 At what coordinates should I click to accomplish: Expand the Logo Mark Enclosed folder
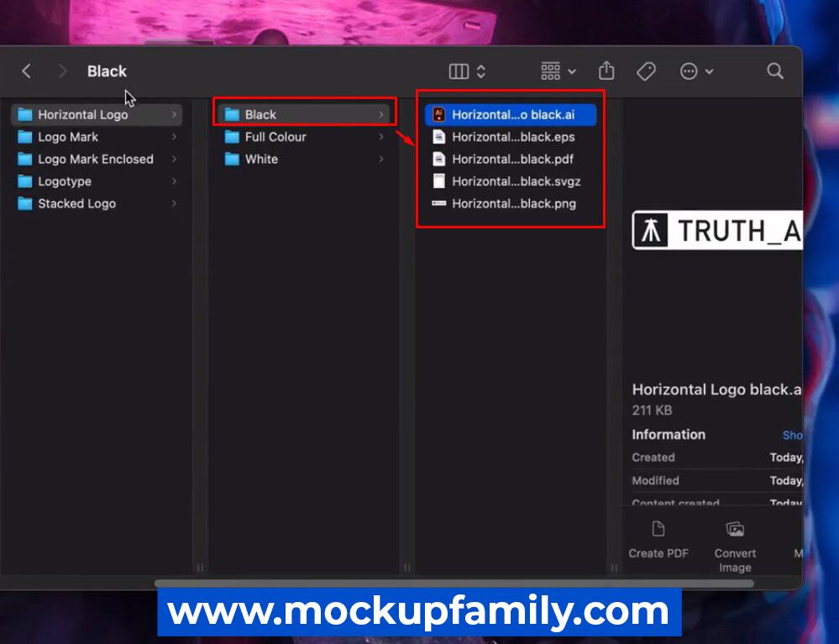pyautogui.click(x=96, y=159)
